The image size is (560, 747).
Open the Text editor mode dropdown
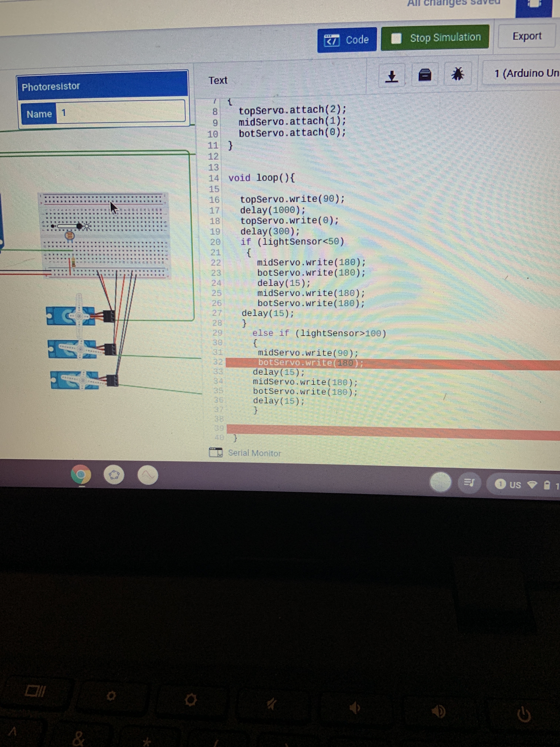click(x=218, y=80)
